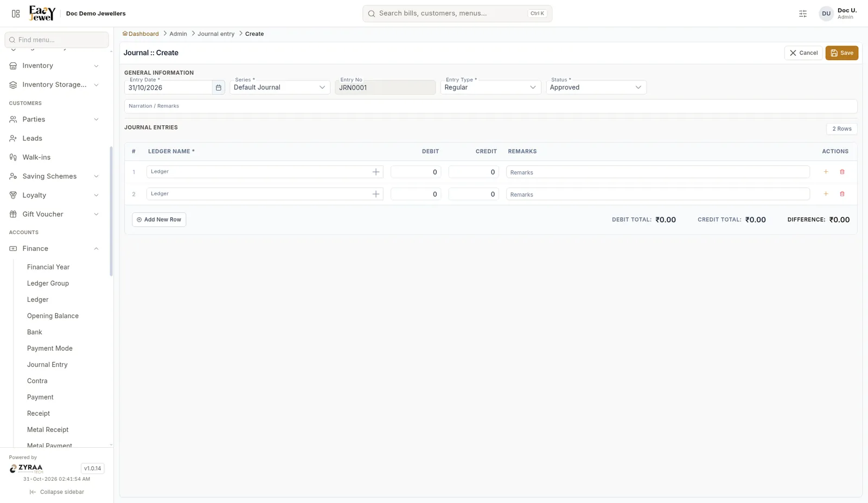Click the Narration / Remarks field
Viewport: 868px width, 503px height.
[x=490, y=106]
